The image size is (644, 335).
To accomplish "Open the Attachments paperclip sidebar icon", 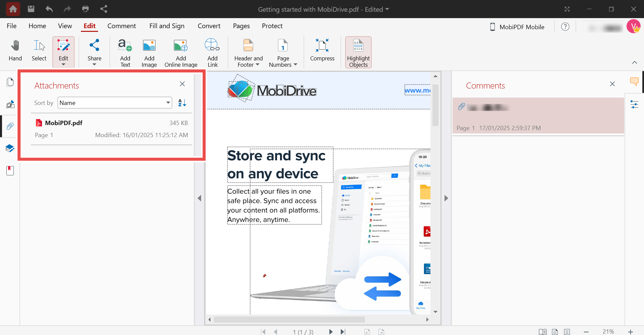I will 10,126.
